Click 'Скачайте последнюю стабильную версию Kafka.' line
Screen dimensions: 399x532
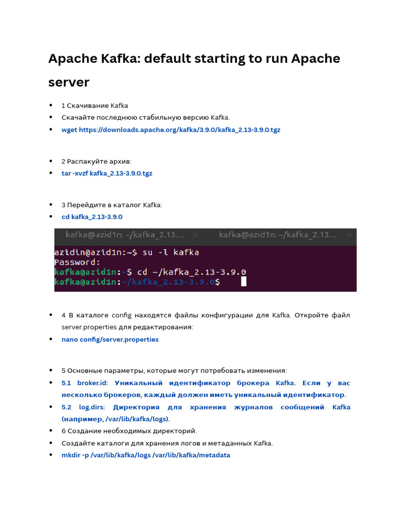[x=145, y=117]
